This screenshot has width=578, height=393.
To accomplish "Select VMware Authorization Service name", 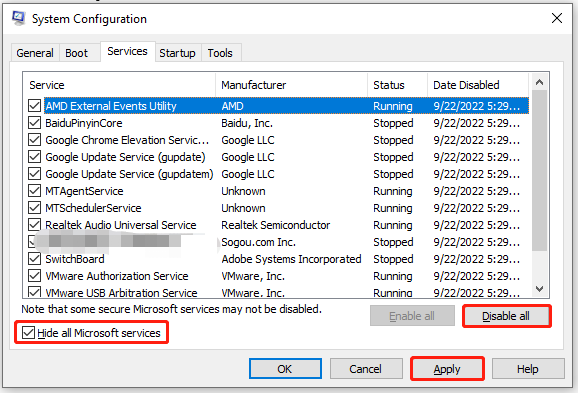I will click(x=116, y=276).
